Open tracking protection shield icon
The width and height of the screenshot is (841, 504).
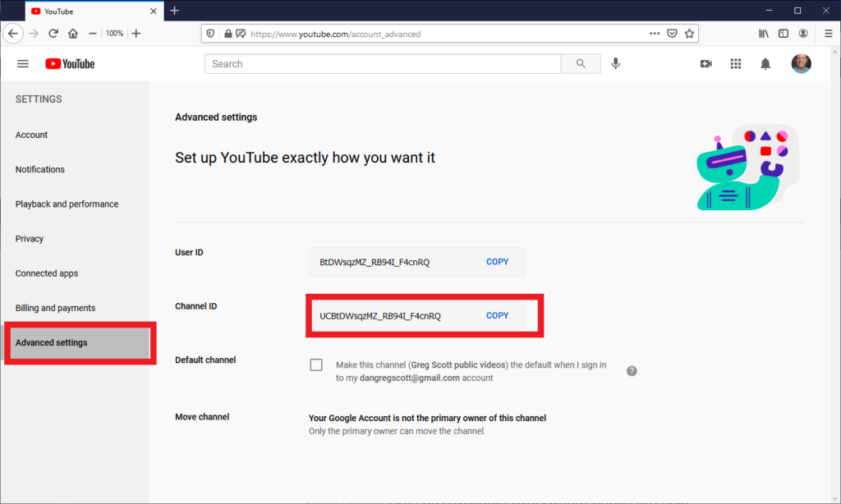pyautogui.click(x=211, y=34)
